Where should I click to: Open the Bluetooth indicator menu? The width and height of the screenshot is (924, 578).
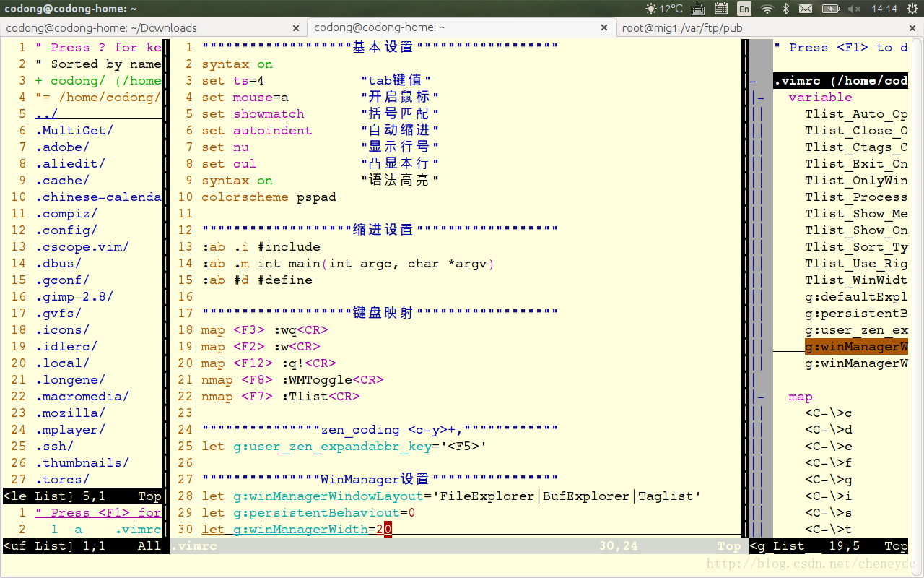click(787, 9)
